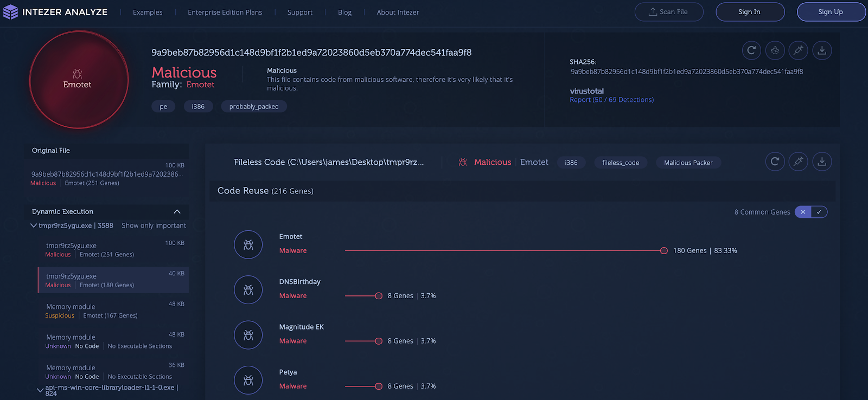Click the DNSBirthday gene bar marker
Viewport: 868px width, 400px height.
(379, 296)
